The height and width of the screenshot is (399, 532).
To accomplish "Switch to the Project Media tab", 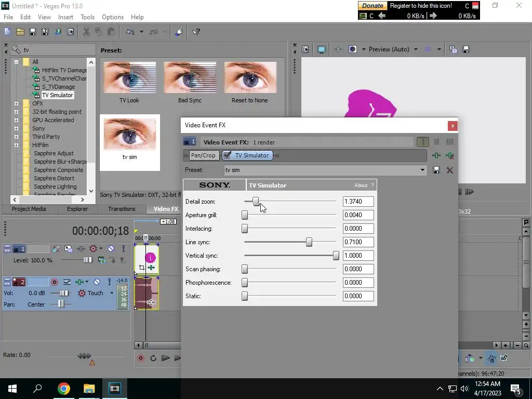I will 29,209.
